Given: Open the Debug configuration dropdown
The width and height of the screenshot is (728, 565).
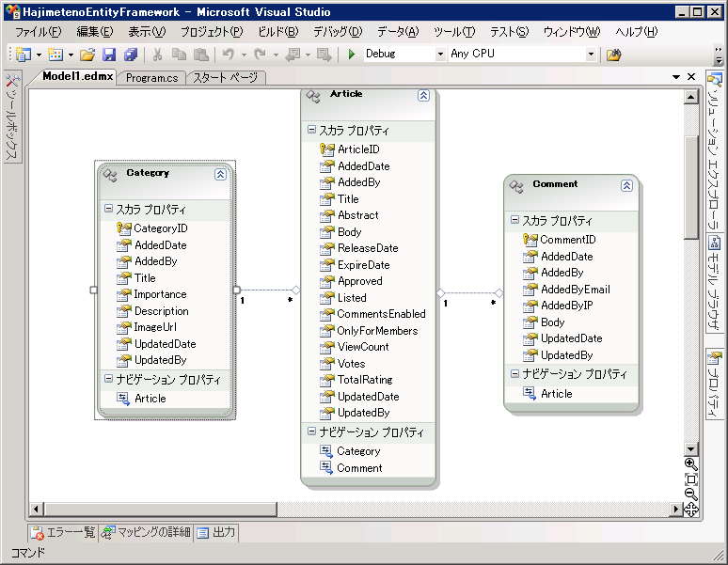Looking at the screenshot, I should click(x=440, y=55).
